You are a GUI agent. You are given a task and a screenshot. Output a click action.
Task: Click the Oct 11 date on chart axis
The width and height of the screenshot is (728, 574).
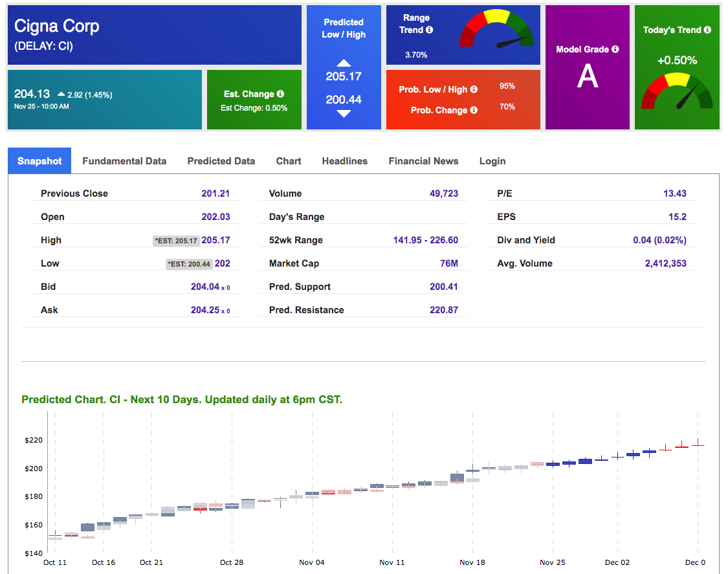55,562
